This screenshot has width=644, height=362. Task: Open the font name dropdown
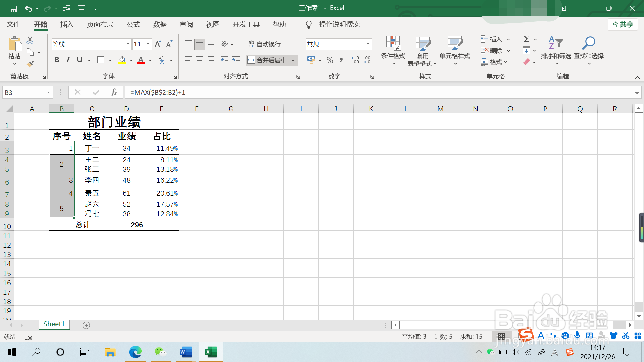128,44
